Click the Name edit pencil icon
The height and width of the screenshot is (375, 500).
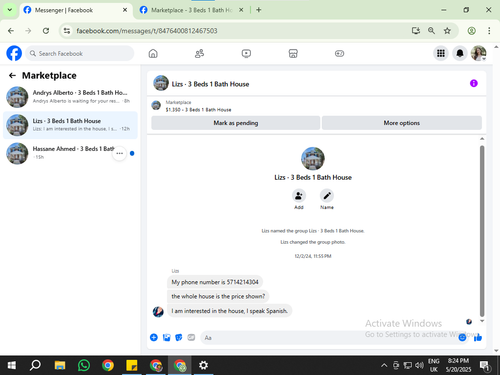point(327,196)
